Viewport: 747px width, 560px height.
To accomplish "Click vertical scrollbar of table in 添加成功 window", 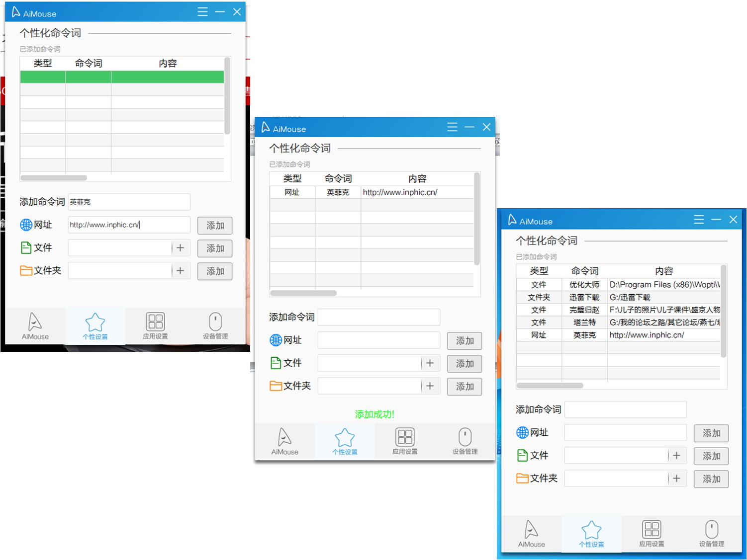I will 476,219.
